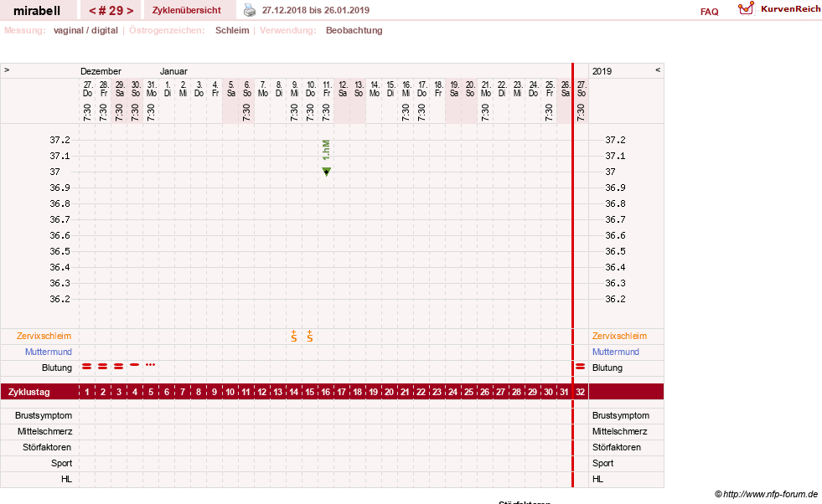Click the single-dash bleeding mark on day 4

tap(135, 364)
